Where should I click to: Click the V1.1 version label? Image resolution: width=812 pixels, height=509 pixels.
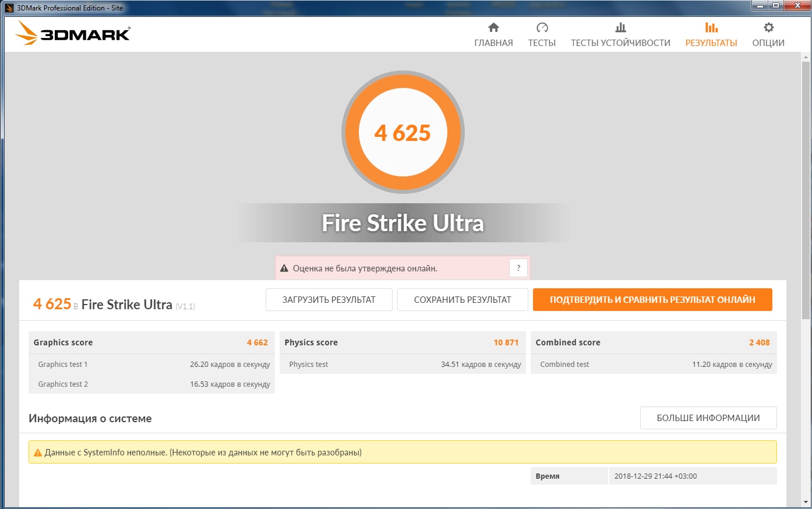(x=185, y=306)
